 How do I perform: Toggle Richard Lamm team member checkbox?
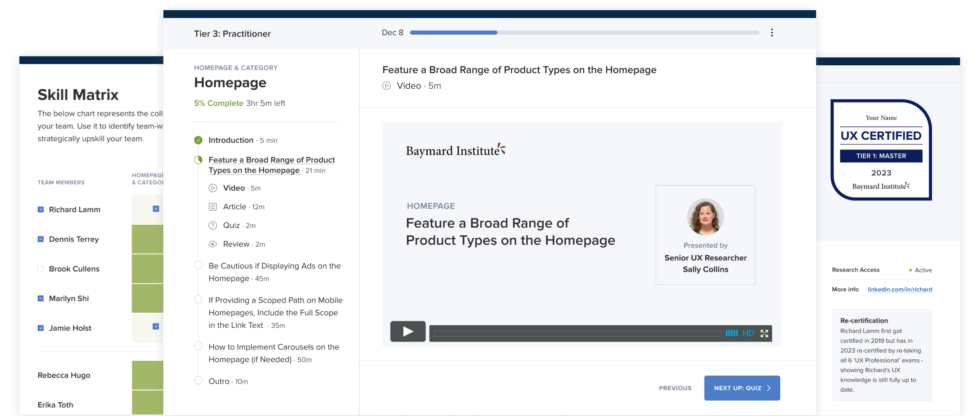click(41, 210)
